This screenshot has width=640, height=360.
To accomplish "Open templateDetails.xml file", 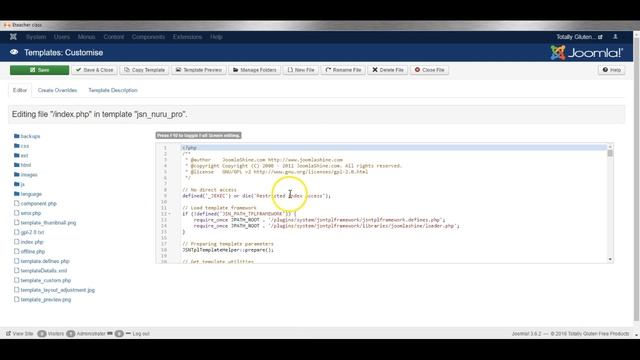I will pos(40,271).
